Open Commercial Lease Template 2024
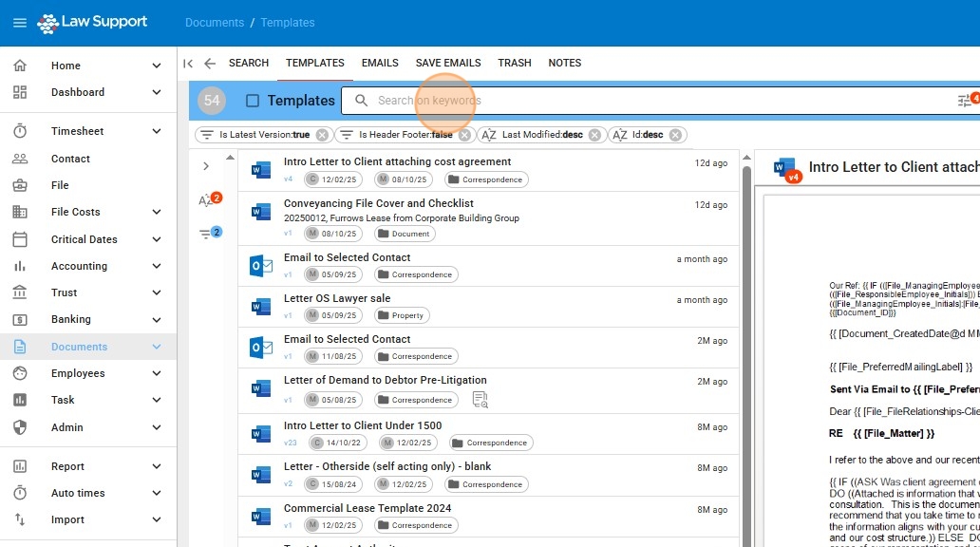Screen dimensions: 980x547 pos(367,508)
